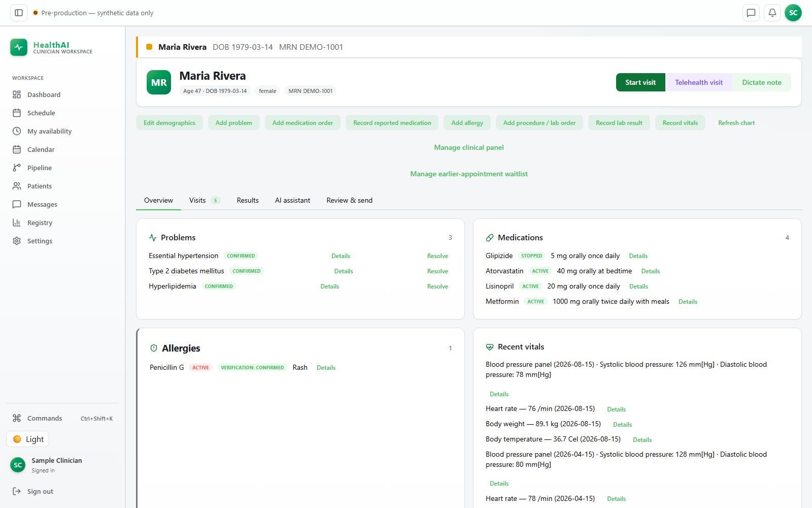Click the Add allergy button

(467, 123)
